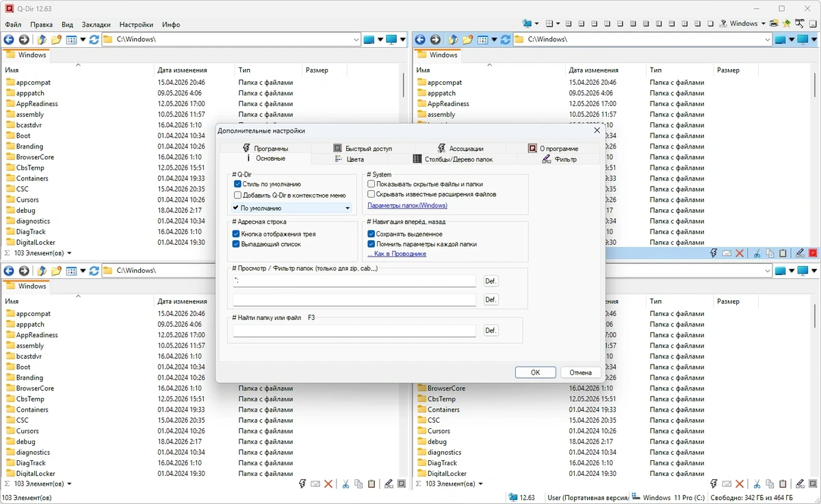This screenshot has width=821, height=504.
Task: Expand top-right pane address bar dropdown
Action: [x=768, y=40]
